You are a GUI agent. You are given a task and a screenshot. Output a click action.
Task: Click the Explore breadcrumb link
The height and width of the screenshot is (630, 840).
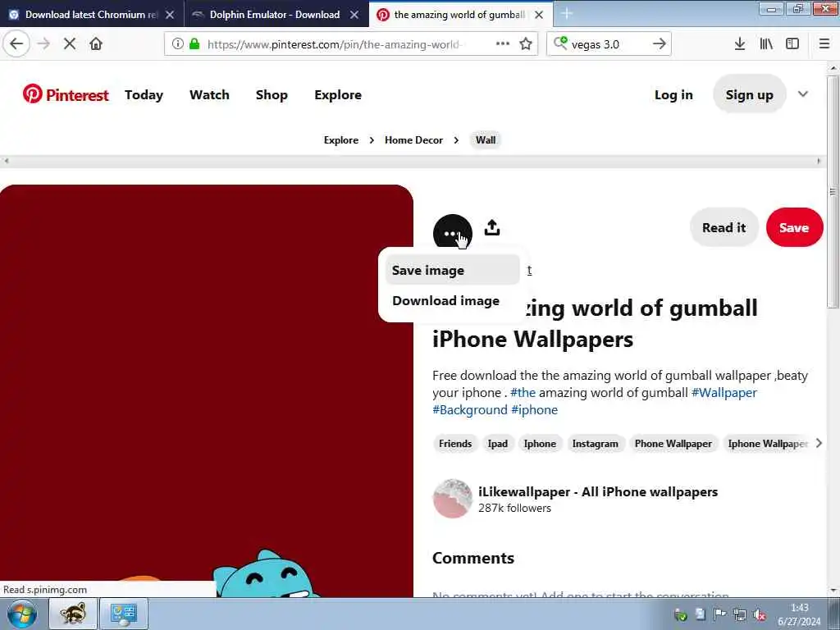(340, 139)
